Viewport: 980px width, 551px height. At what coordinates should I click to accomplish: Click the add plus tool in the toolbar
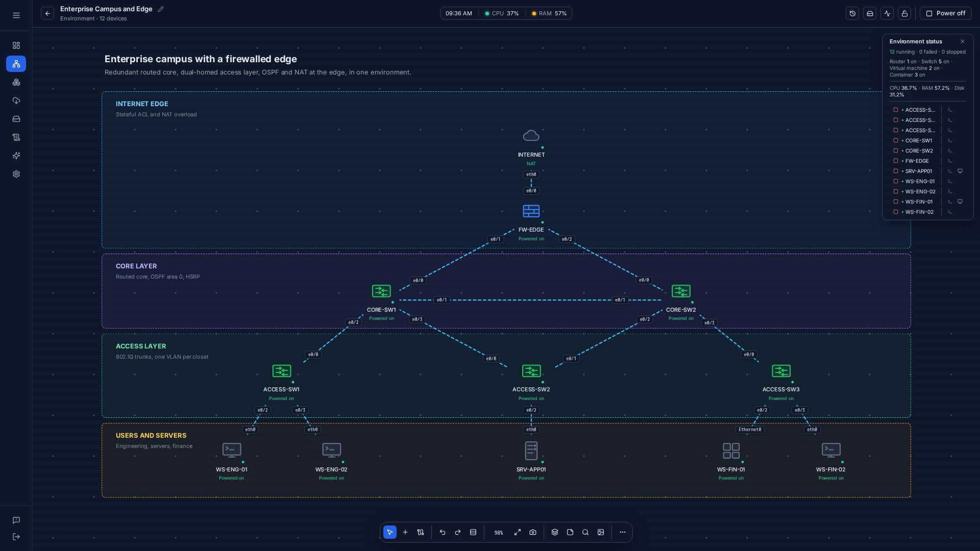[405, 533]
